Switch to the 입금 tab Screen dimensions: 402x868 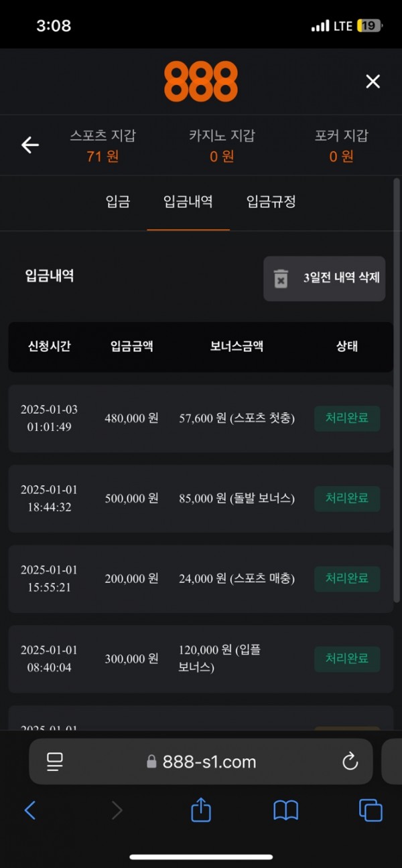(118, 201)
